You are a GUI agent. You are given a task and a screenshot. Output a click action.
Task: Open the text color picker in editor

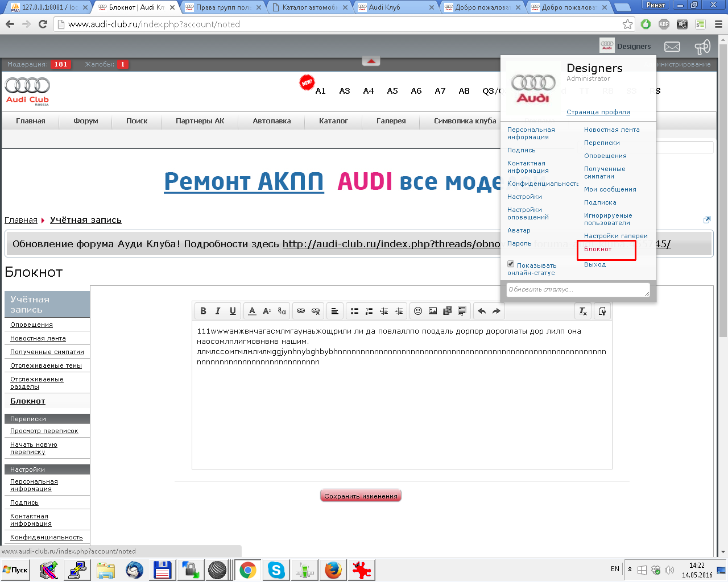click(x=252, y=311)
